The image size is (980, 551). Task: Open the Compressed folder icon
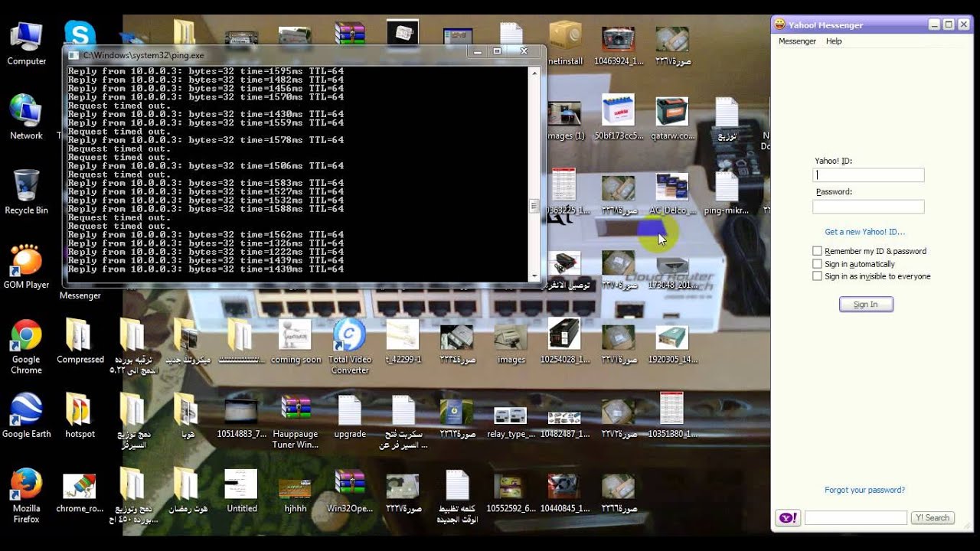coord(80,341)
